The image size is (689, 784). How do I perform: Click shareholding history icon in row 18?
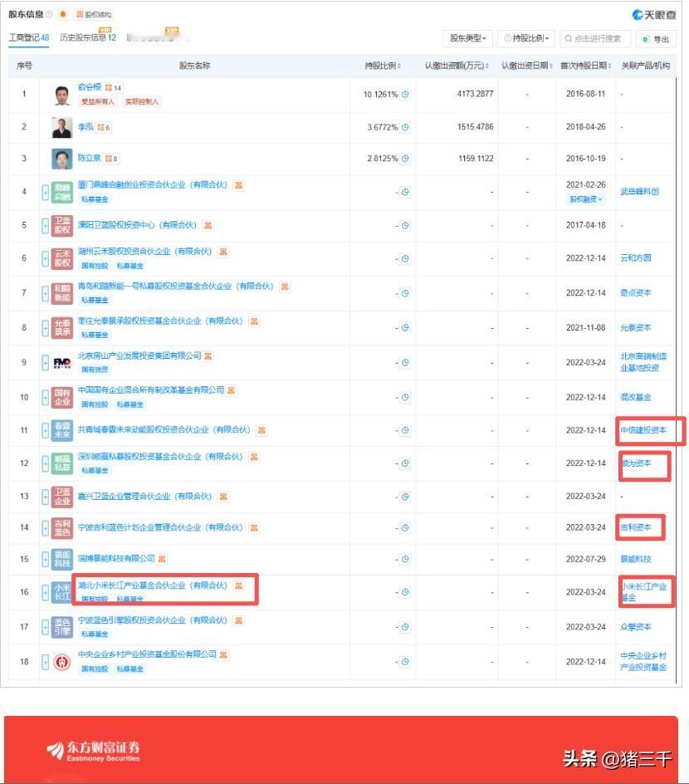(405, 661)
